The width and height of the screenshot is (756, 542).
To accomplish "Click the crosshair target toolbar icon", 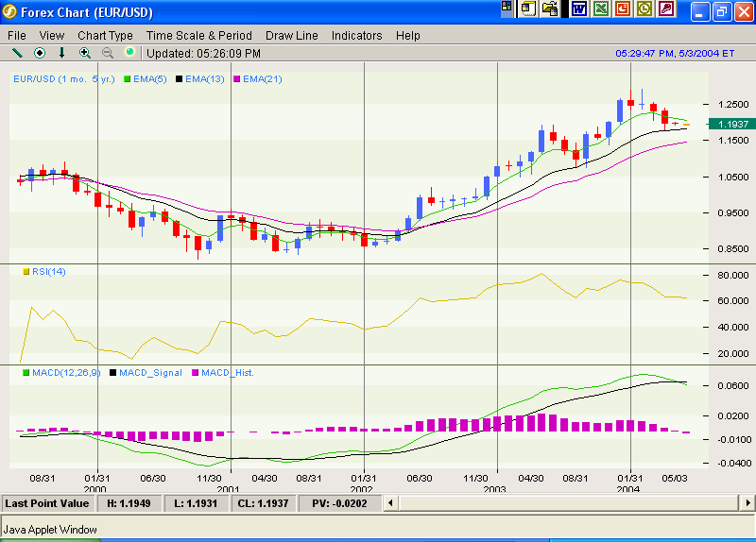I will (x=40, y=53).
